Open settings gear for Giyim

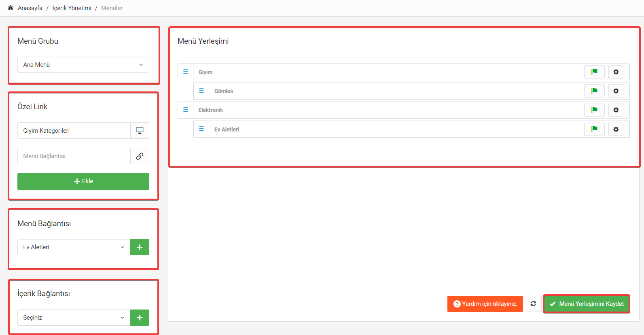616,72
